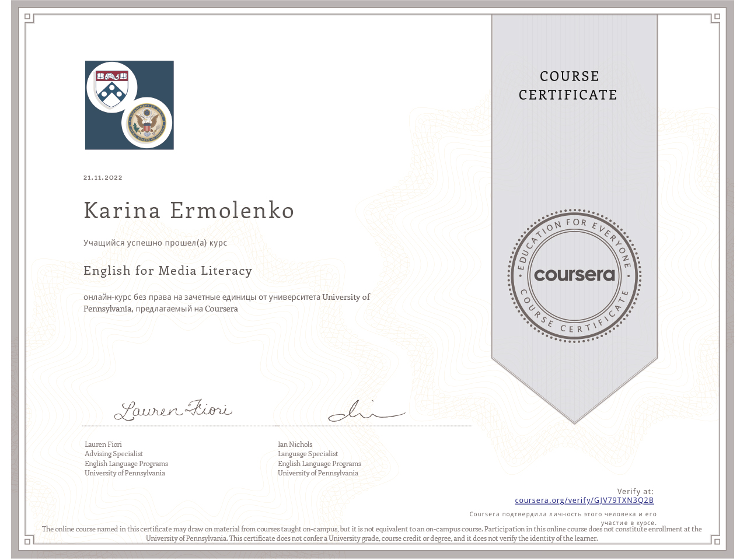Click the disclaimer paragraph at the certificate bottom
This screenshot has width=747, height=560.
372,534
